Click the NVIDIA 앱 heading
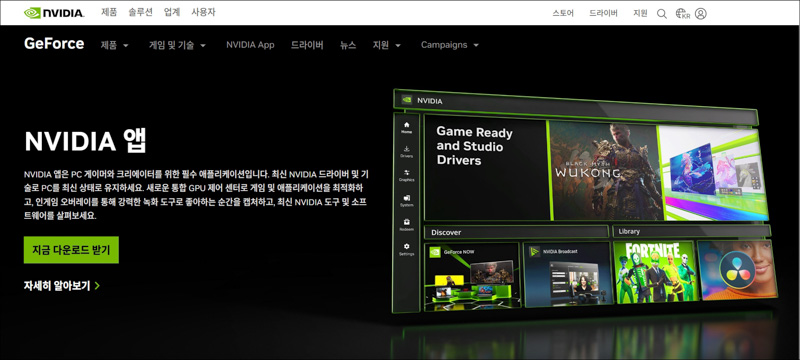This screenshot has height=360, width=800. pos(85,141)
